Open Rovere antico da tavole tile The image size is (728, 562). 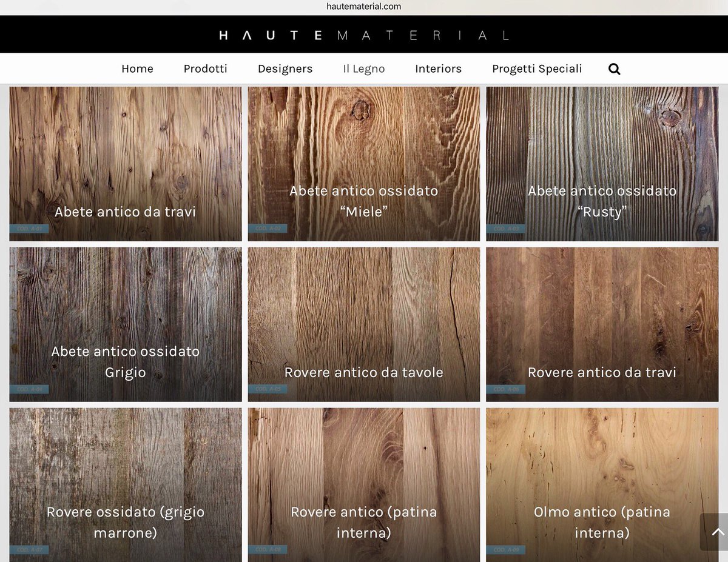(364, 324)
